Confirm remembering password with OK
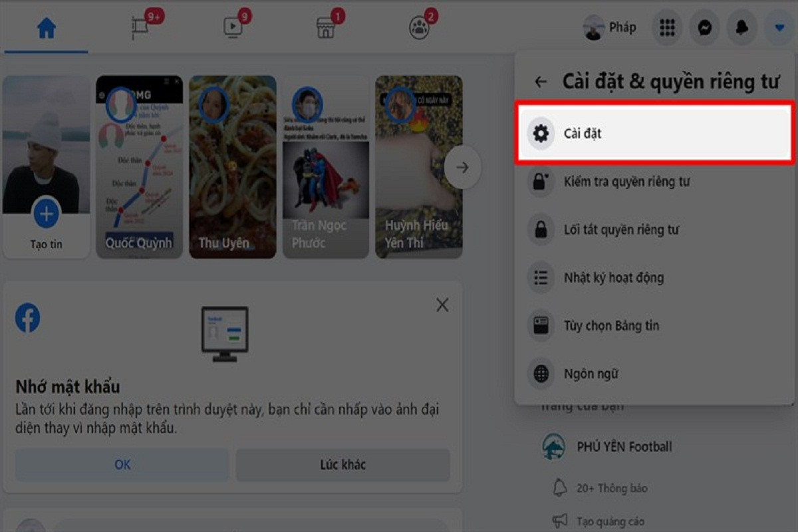This screenshot has width=798, height=532. [x=122, y=465]
